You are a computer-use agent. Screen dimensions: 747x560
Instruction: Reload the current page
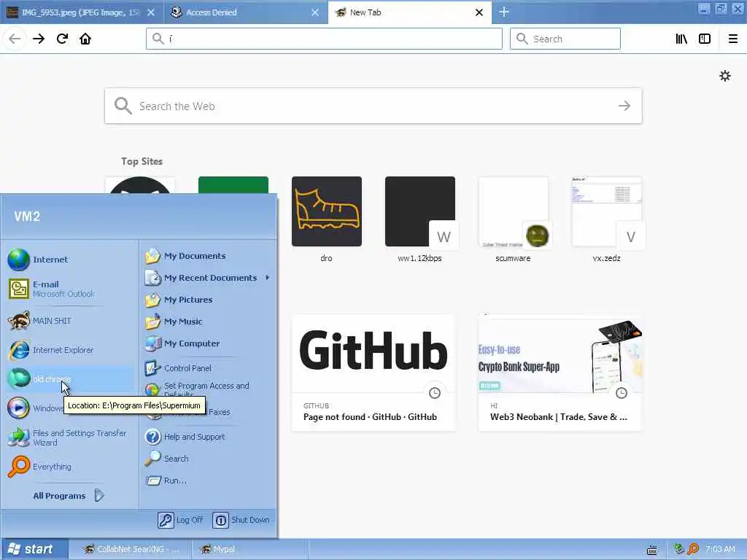point(62,39)
